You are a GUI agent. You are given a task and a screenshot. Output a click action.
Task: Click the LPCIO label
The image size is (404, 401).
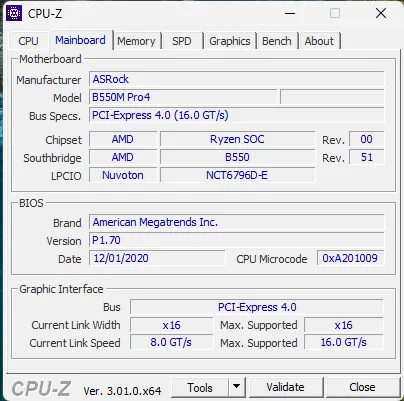pos(66,176)
